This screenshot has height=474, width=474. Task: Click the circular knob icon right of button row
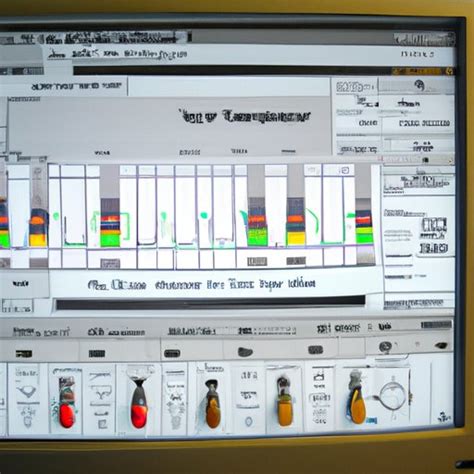click(x=385, y=347)
